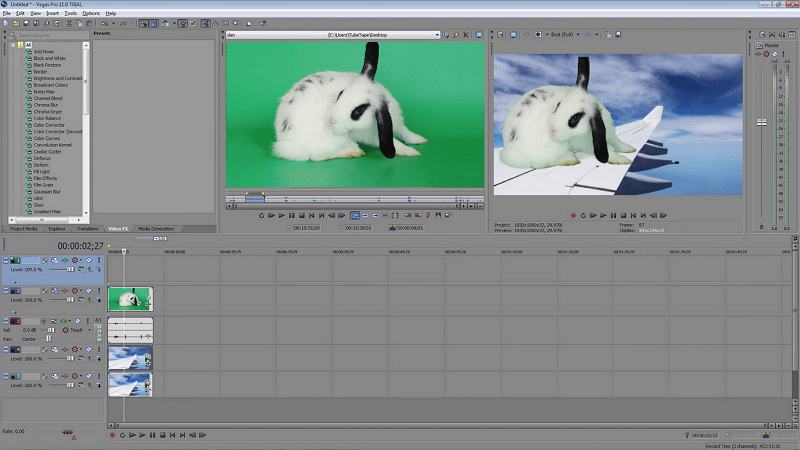Screen dimensions: 800x450
Task: Click the timeline horizontal scrollbar
Action: click(440, 425)
